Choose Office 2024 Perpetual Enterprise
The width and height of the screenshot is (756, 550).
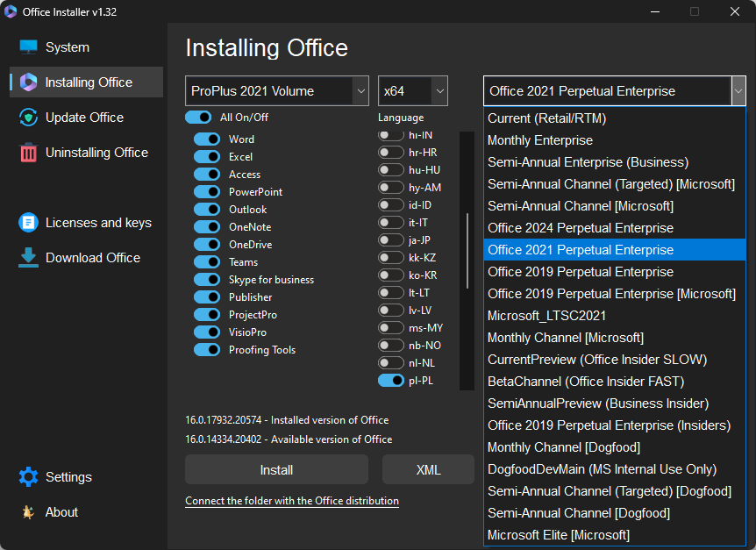tap(614, 228)
